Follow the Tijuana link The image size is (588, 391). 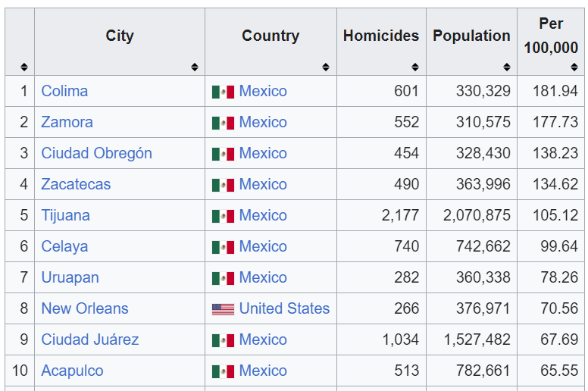click(x=65, y=215)
